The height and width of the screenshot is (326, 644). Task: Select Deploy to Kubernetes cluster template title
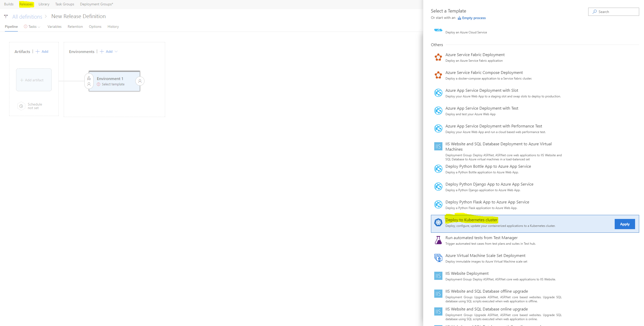point(471,220)
